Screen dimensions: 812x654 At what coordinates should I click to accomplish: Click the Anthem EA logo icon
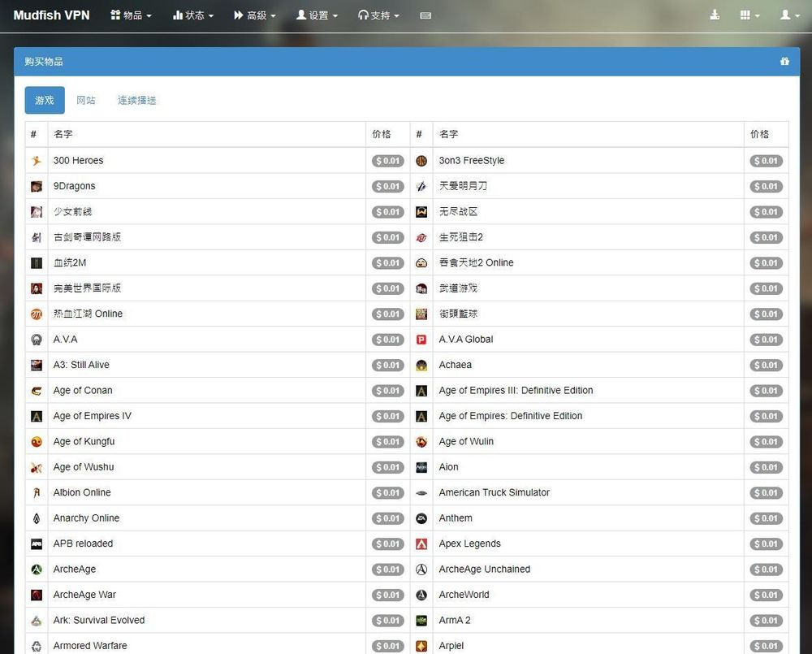[x=421, y=518]
